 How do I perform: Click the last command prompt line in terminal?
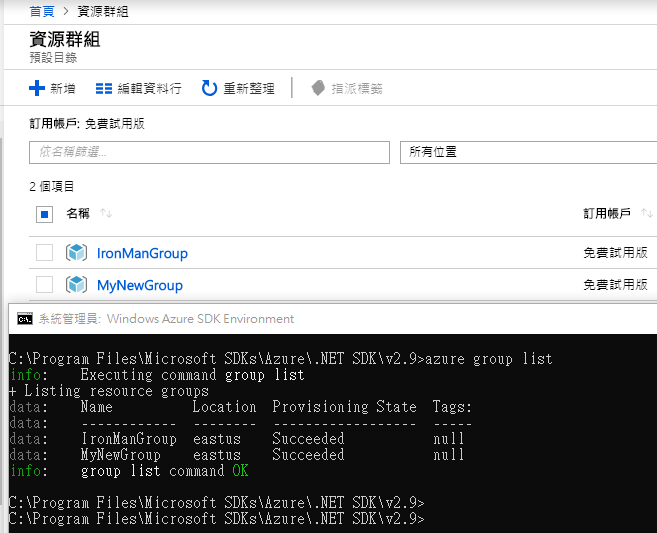tap(217, 519)
